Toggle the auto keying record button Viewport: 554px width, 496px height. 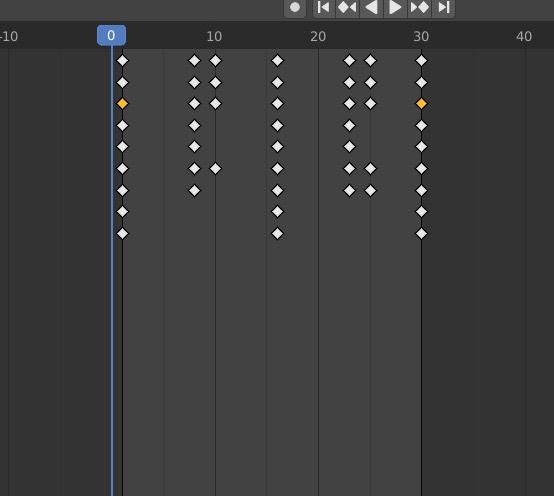[x=295, y=7]
